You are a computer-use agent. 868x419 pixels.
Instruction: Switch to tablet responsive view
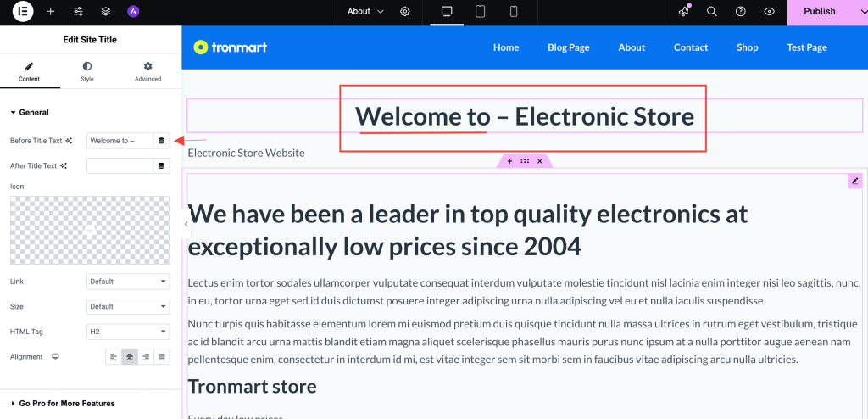click(480, 12)
